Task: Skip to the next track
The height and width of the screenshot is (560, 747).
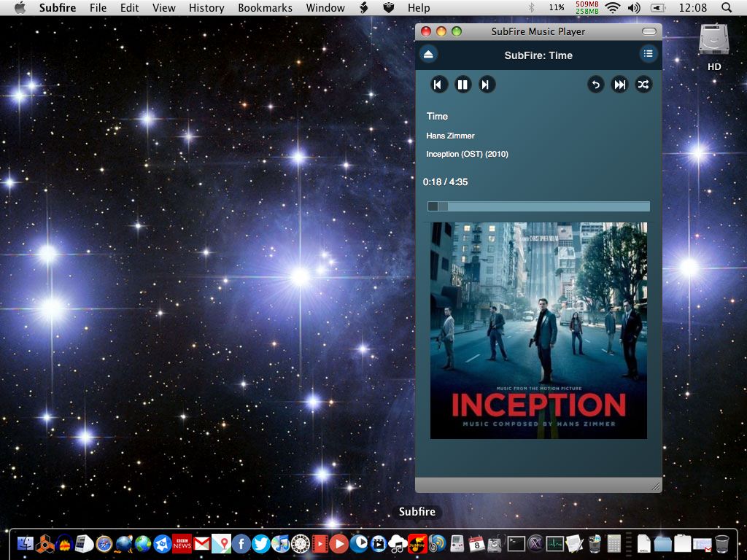Action: [x=486, y=85]
